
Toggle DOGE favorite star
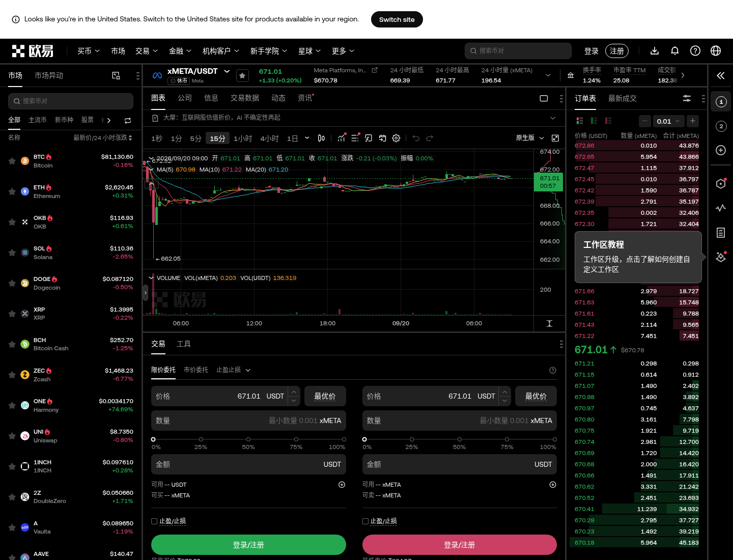pyautogui.click(x=12, y=283)
